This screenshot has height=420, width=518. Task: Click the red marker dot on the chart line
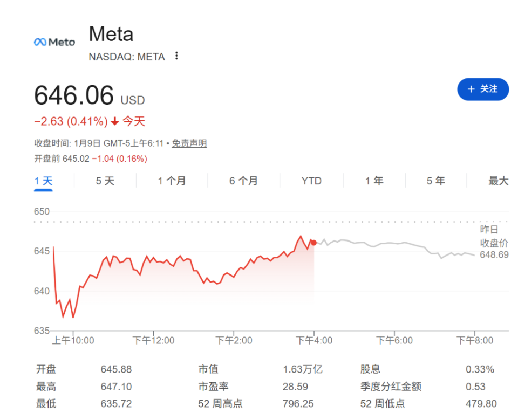(x=313, y=243)
